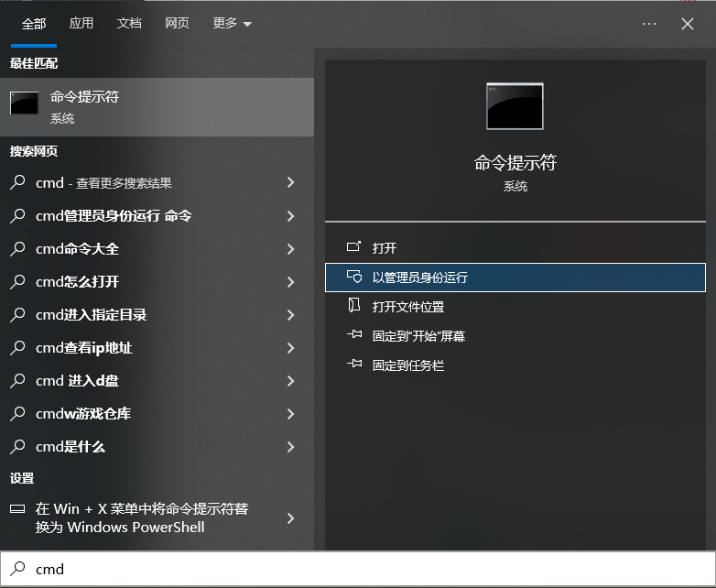Click the shield icon for 以管理员身份运行
This screenshot has height=588, width=716.
(x=354, y=278)
